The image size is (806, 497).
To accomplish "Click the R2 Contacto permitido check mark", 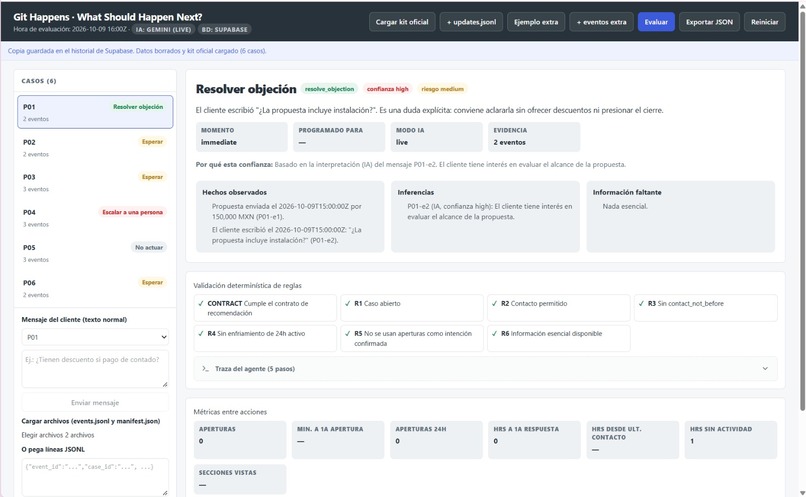I will click(494, 303).
